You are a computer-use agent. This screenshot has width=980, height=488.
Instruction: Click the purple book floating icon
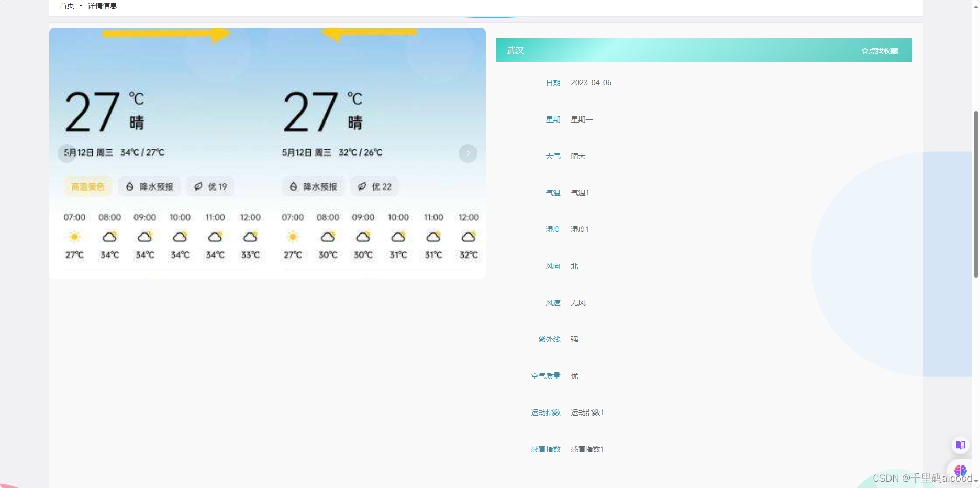[x=960, y=445]
